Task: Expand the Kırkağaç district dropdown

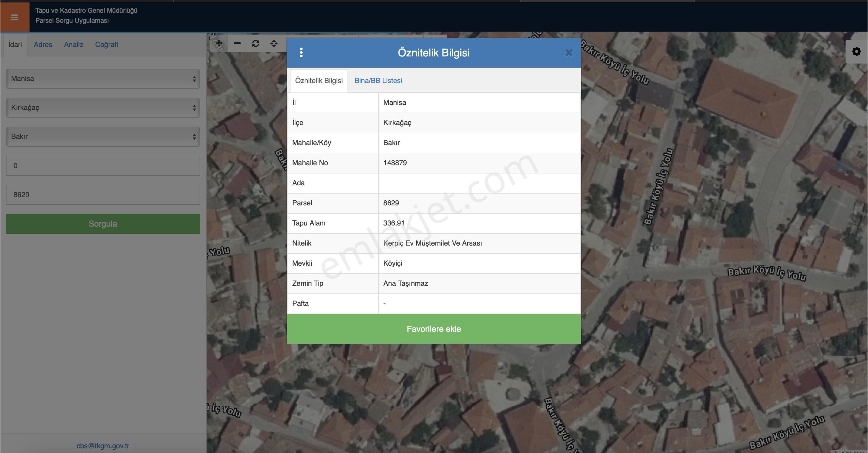Action: [x=103, y=108]
